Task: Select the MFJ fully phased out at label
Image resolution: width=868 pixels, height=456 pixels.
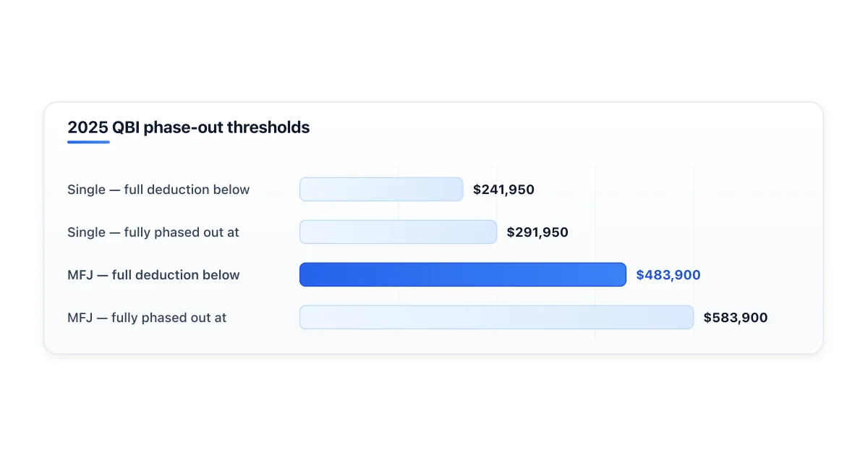Action: 147,318
